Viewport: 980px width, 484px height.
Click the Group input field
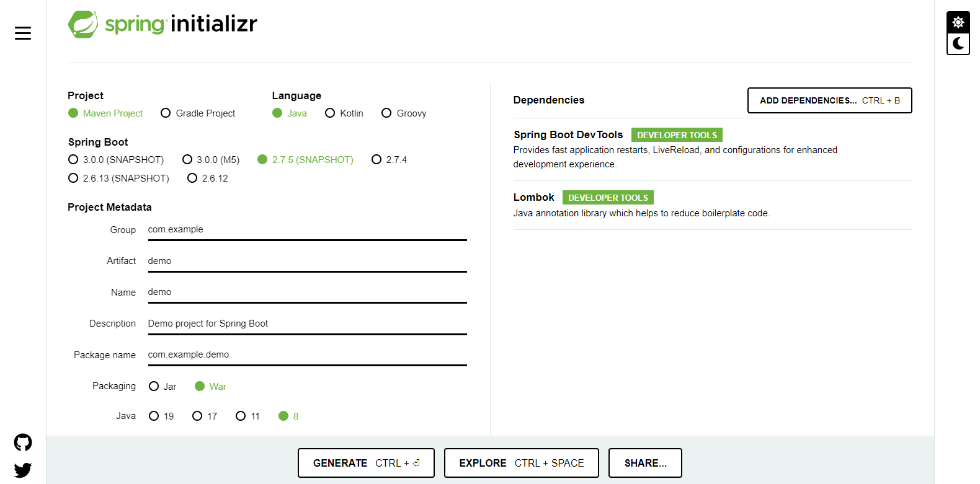pyautogui.click(x=307, y=230)
